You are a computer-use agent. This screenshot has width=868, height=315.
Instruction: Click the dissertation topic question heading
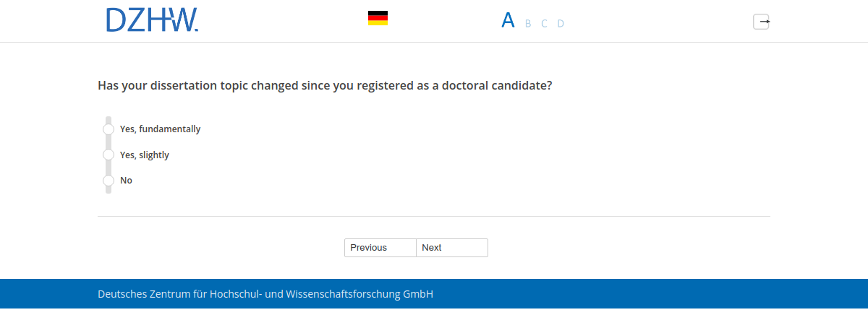click(x=325, y=85)
